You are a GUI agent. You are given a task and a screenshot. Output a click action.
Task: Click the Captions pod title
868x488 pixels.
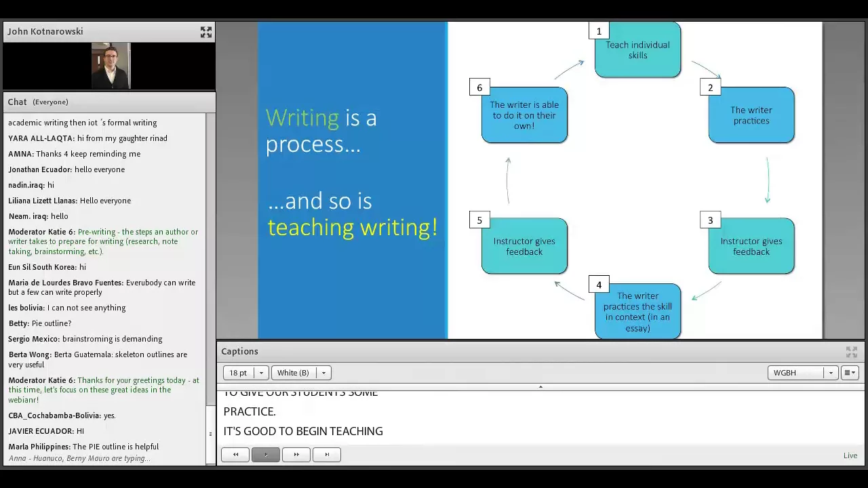[x=239, y=352]
